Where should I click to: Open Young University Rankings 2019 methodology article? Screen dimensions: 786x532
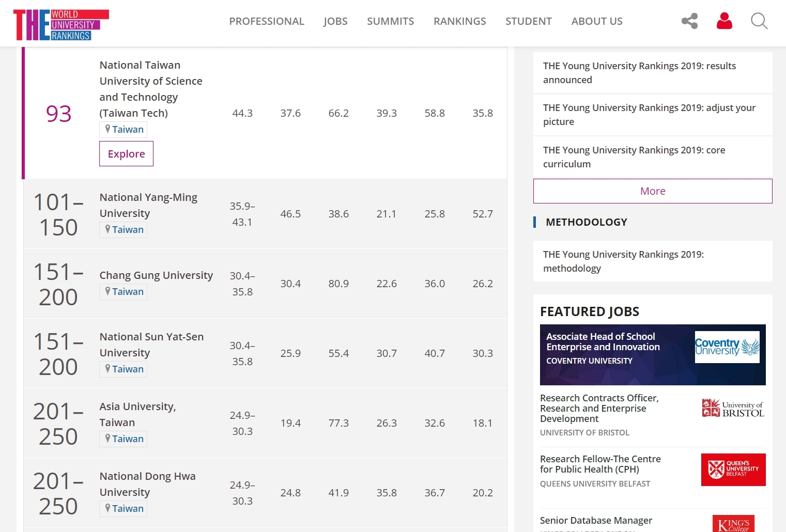coord(623,261)
